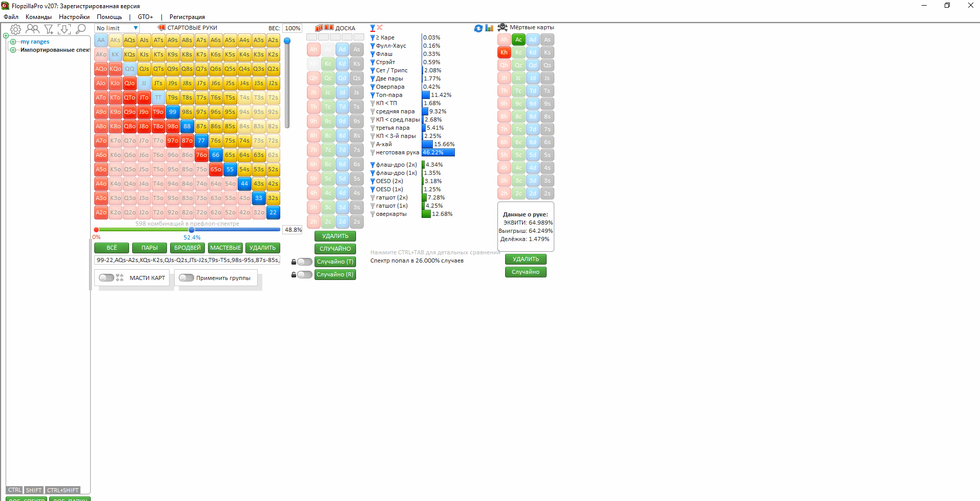This screenshot has width=980, height=501.
Task: Click the two red cards icon next to ДОСКА
Action: 329,28
